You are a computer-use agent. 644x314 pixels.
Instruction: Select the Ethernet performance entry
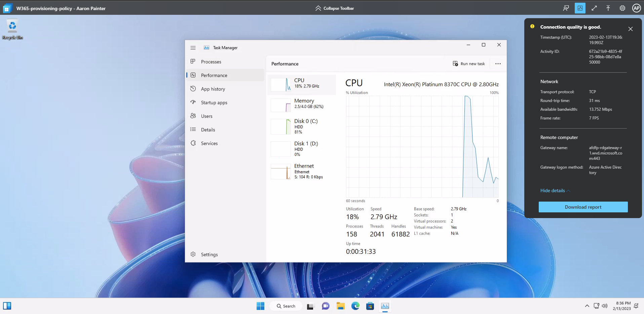click(x=302, y=171)
